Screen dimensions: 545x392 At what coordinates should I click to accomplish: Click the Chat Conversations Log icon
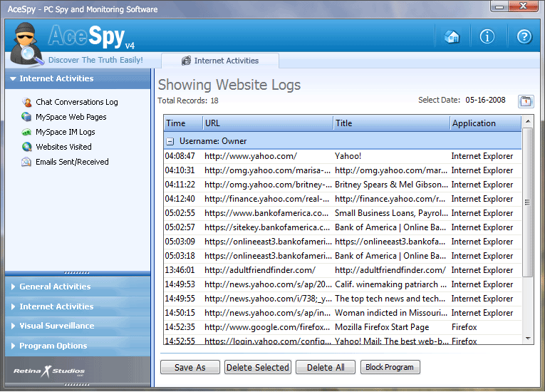27,102
